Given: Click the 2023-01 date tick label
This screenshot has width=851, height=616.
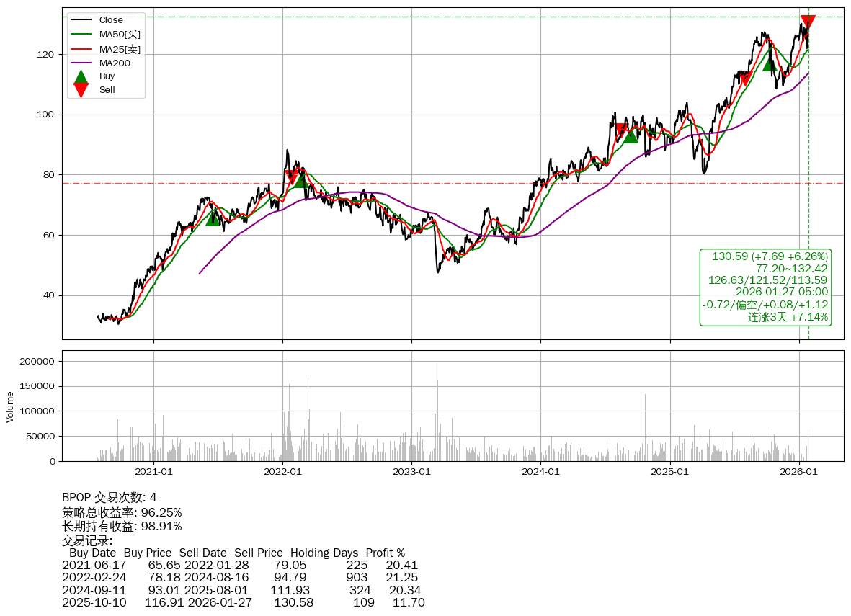Looking at the screenshot, I should (x=411, y=472).
